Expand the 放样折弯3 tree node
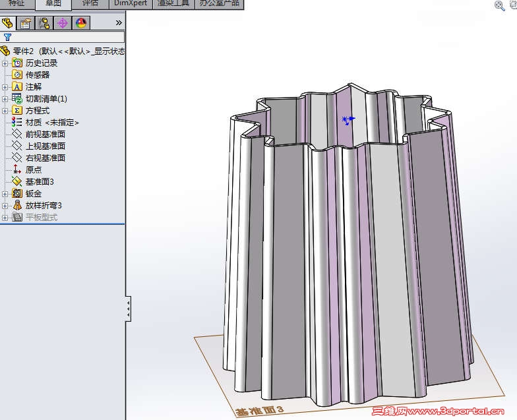 [x=5, y=206]
